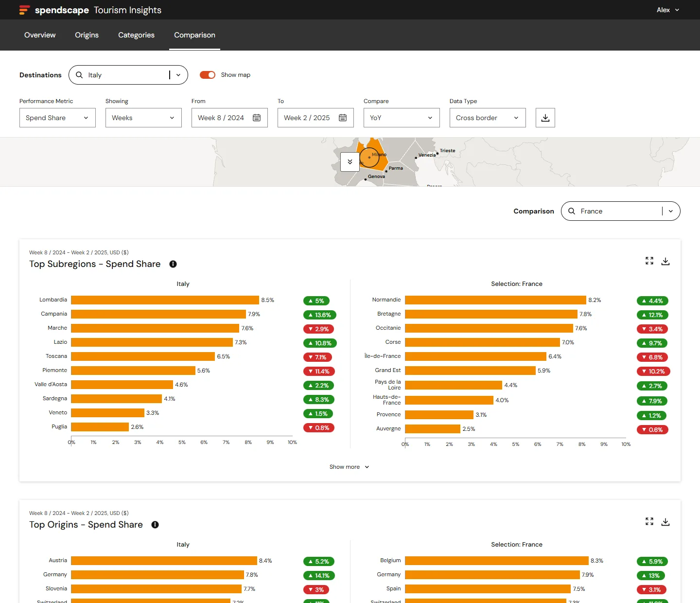
Task: Select the Comparison tab
Action: click(194, 35)
